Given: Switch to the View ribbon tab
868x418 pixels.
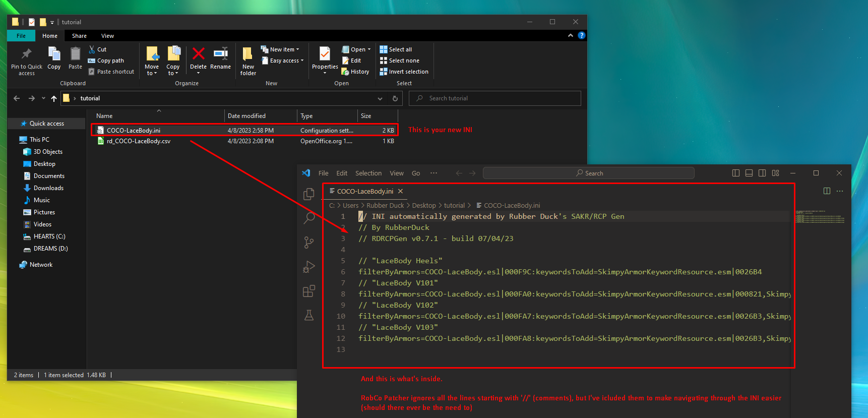Looking at the screenshot, I should pos(107,36).
